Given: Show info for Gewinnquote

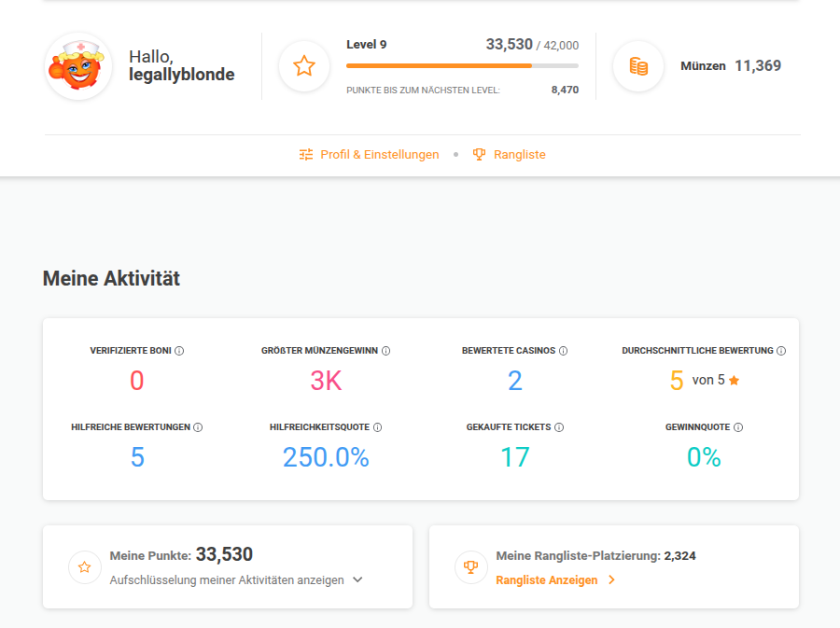Looking at the screenshot, I should pyautogui.click(x=737, y=427).
